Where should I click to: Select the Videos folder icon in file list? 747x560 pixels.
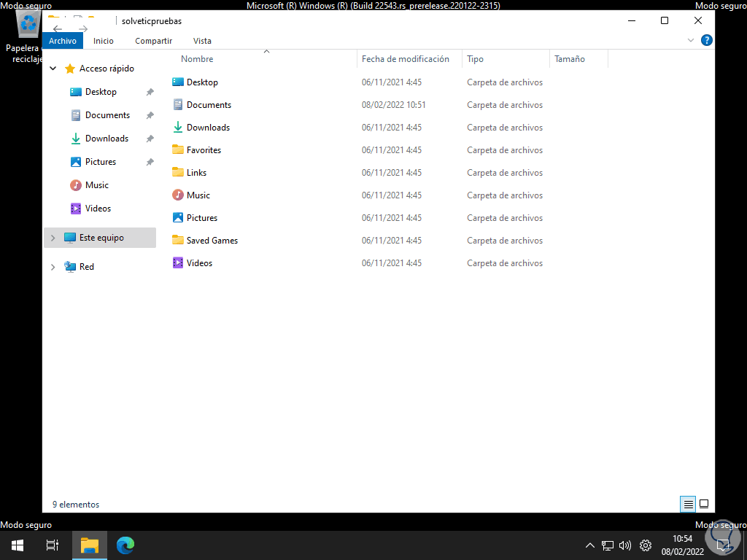(x=178, y=262)
